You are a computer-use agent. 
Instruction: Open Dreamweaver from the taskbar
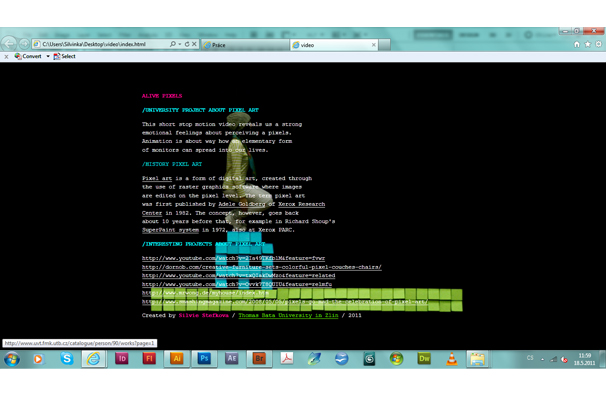[x=424, y=358]
